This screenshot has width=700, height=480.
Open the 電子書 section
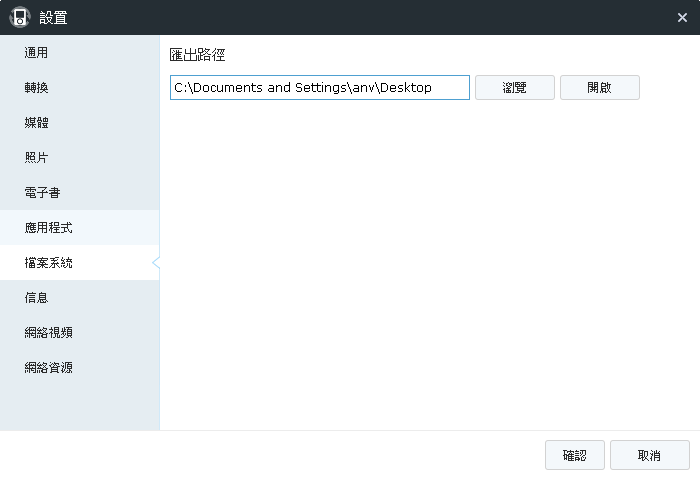pyautogui.click(x=79, y=192)
